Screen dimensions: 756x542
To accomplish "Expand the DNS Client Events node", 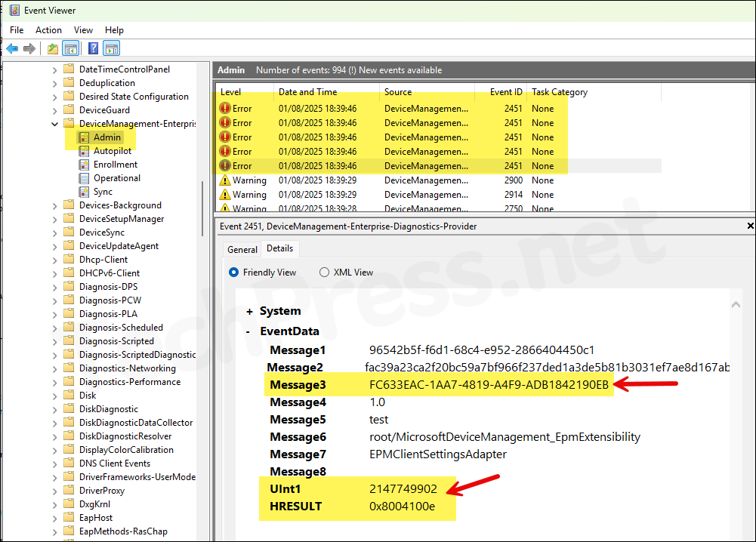I will pos(54,464).
